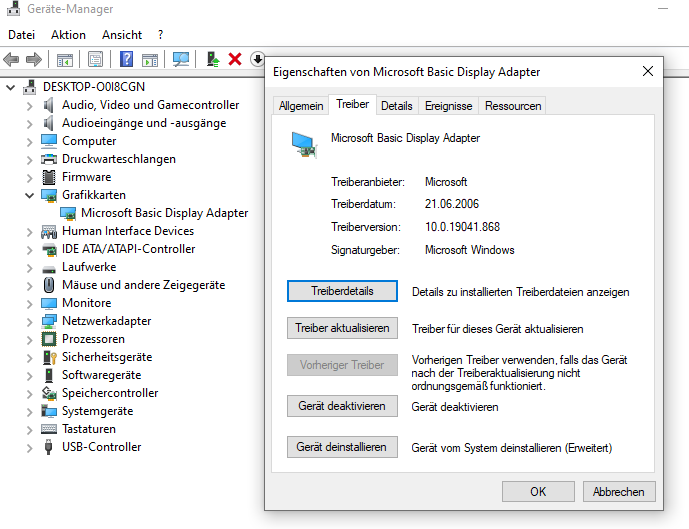This screenshot has height=529, width=689.
Task: Click the show/hide console tree toolbar icon
Action: point(65,59)
